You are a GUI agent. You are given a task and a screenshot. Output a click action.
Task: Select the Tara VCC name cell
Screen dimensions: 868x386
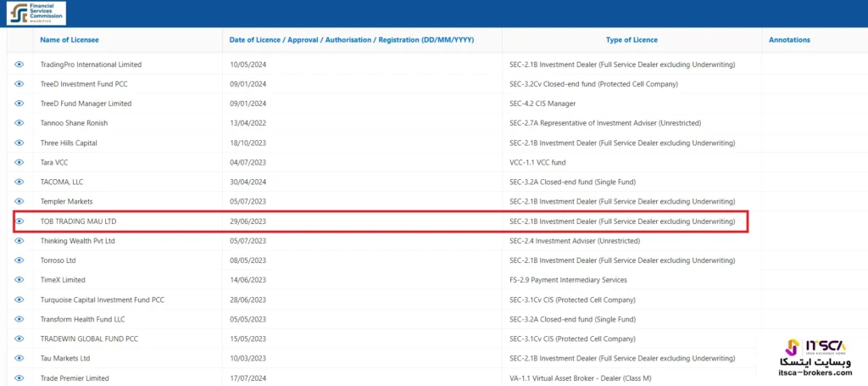pyautogui.click(x=54, y=162)
